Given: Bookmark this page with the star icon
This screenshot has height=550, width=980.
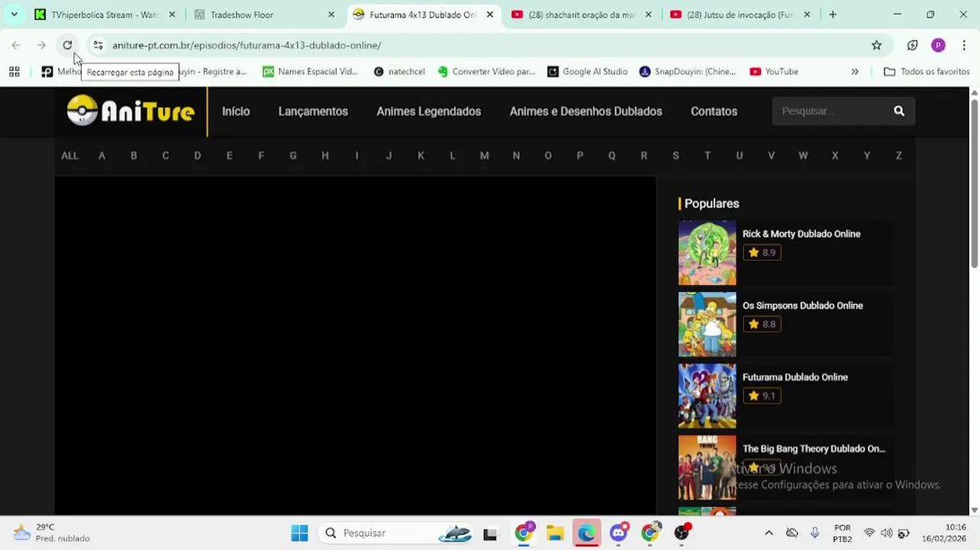Looking at the screenshot, I should [x=876, y=45].
